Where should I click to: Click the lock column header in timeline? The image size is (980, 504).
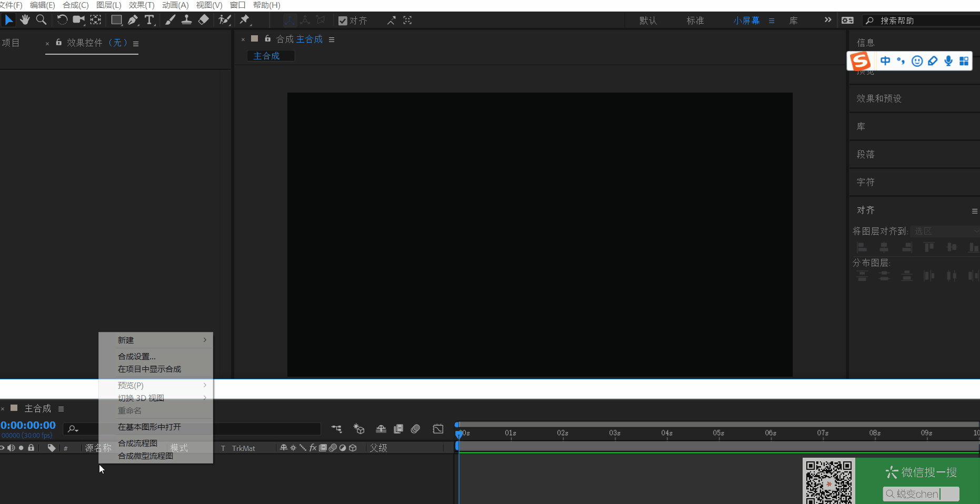click(x=31, y=448)
